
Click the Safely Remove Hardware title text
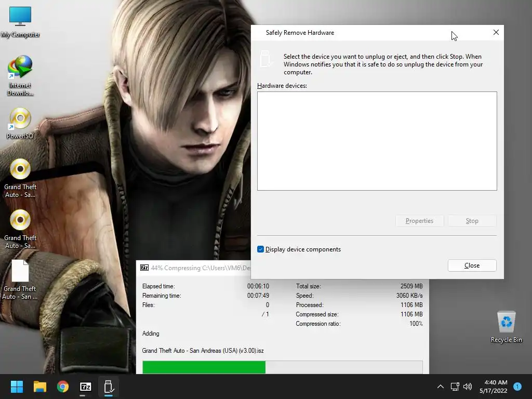[300, 33]
